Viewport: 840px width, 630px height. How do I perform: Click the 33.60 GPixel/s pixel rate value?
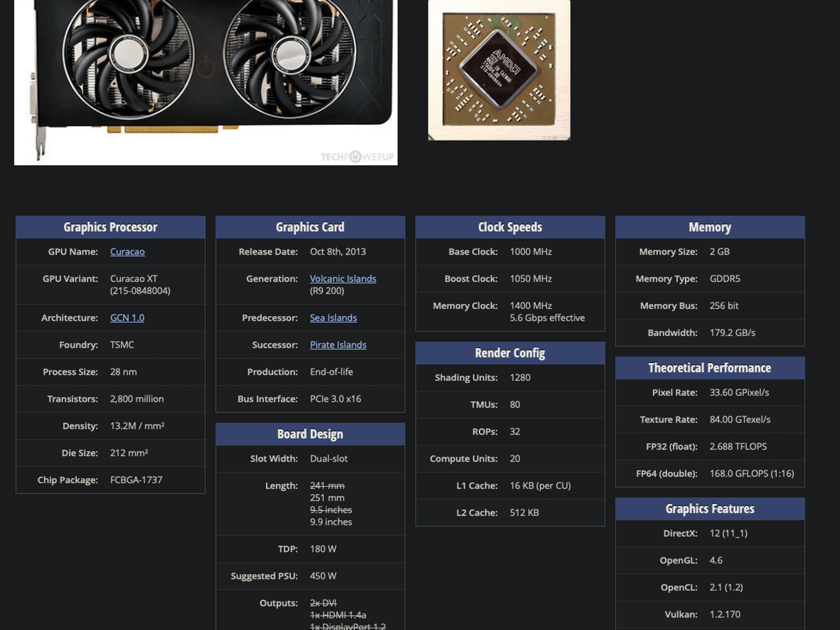739,393
